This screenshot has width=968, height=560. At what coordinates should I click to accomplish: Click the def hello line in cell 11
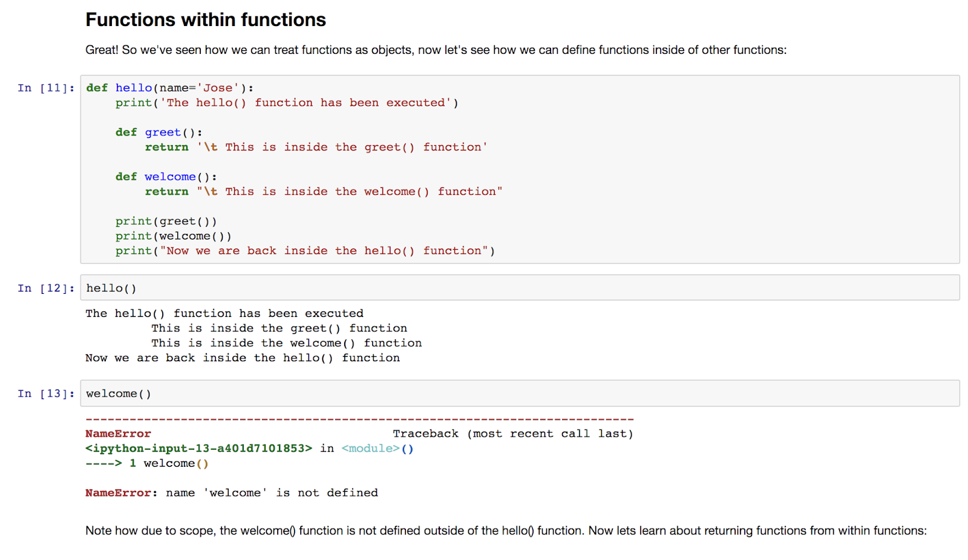[169, 88]
